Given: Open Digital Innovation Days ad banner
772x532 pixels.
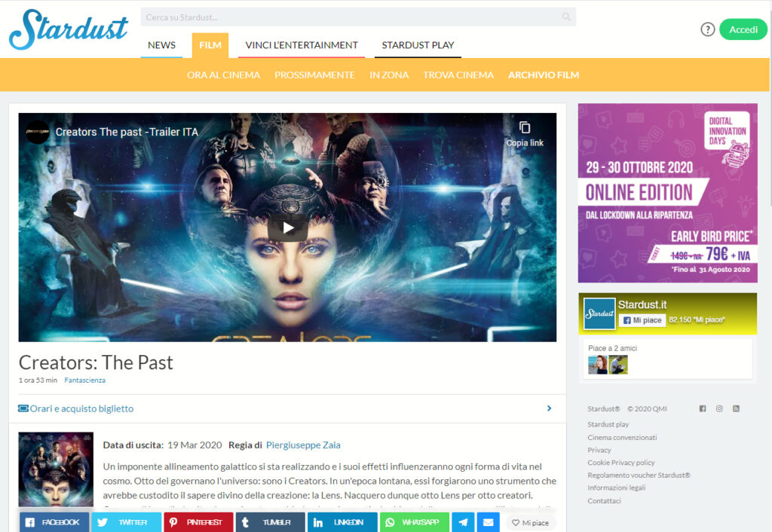Looking at the screenshot, I should click(668, 193).
